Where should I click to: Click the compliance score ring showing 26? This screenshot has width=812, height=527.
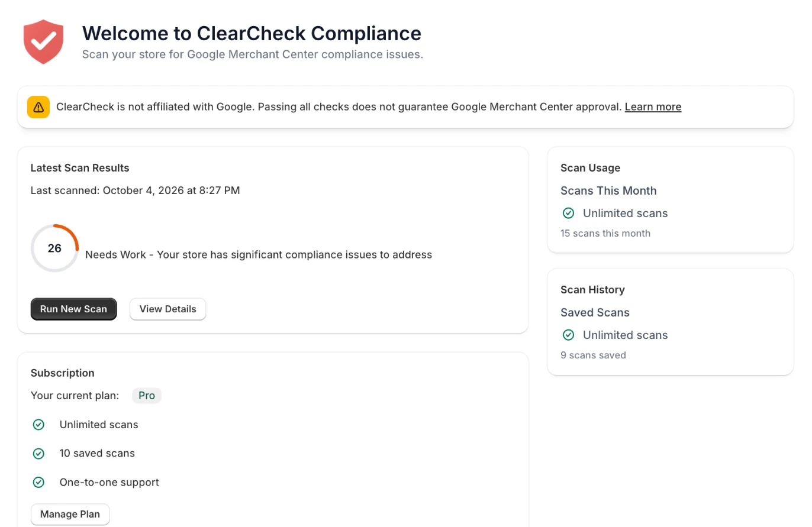click(54, 248)
